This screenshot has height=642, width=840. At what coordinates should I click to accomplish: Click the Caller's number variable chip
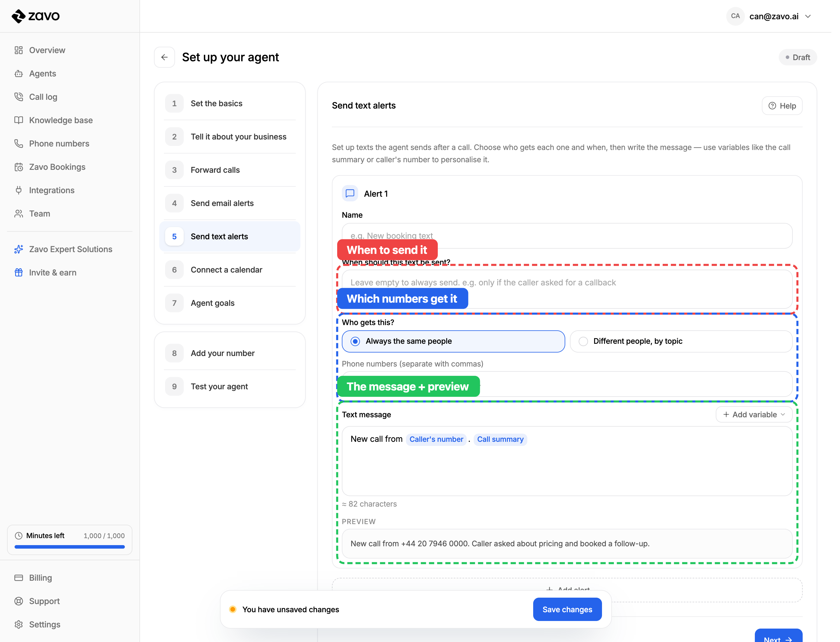click(436, 439)
